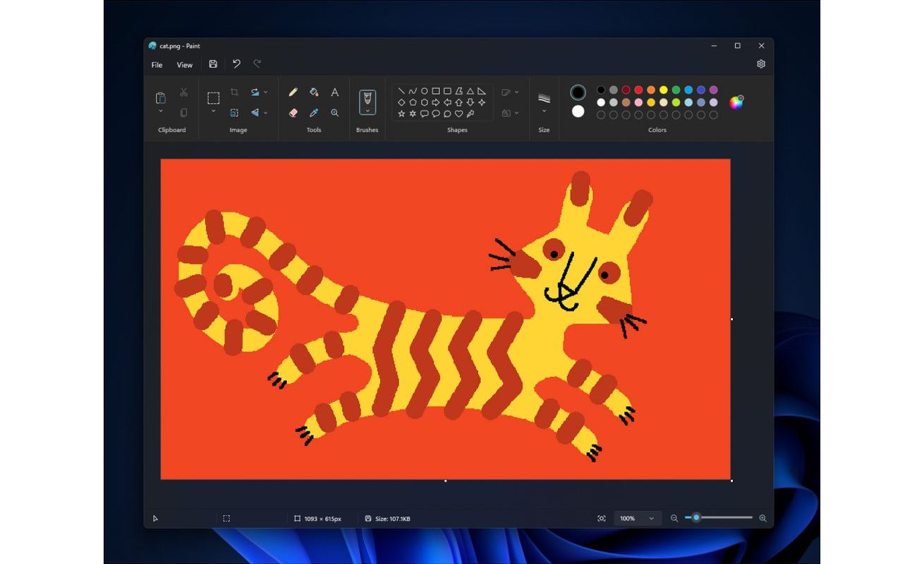Choose the Pentagon shape

pyautogui.click(x=413, y=102)
